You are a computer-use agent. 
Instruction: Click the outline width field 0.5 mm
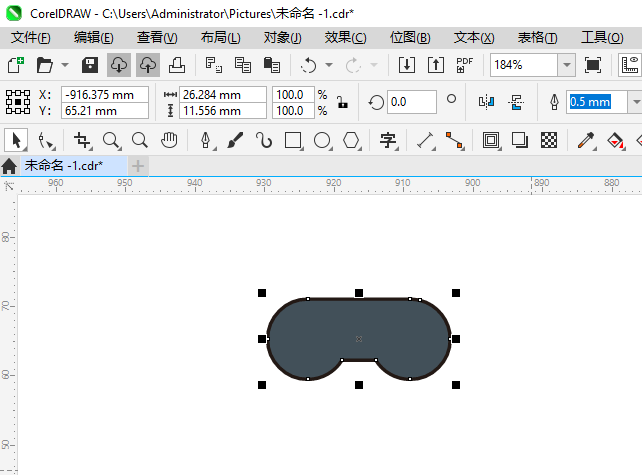(x=596, y=102)
